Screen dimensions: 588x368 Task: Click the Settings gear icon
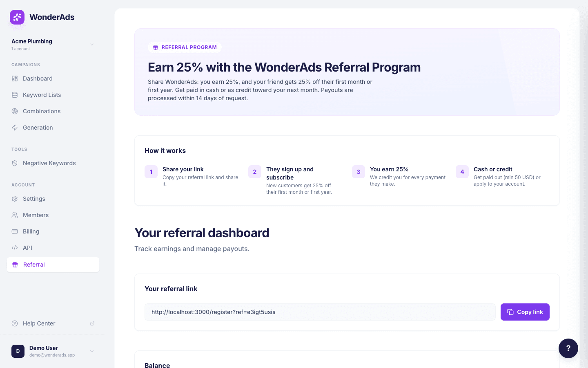(x=14, y=199)
